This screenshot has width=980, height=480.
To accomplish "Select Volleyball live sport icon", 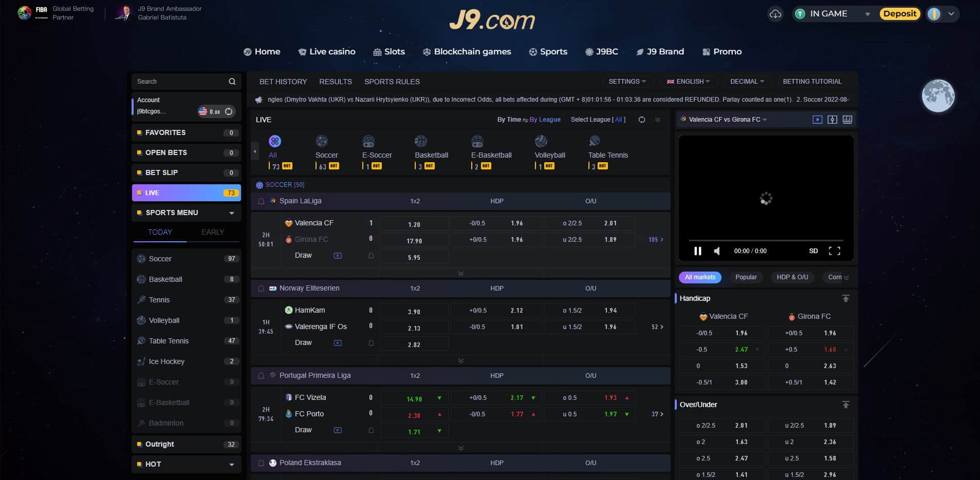I will pyautogui.click(x=541, y=141).
